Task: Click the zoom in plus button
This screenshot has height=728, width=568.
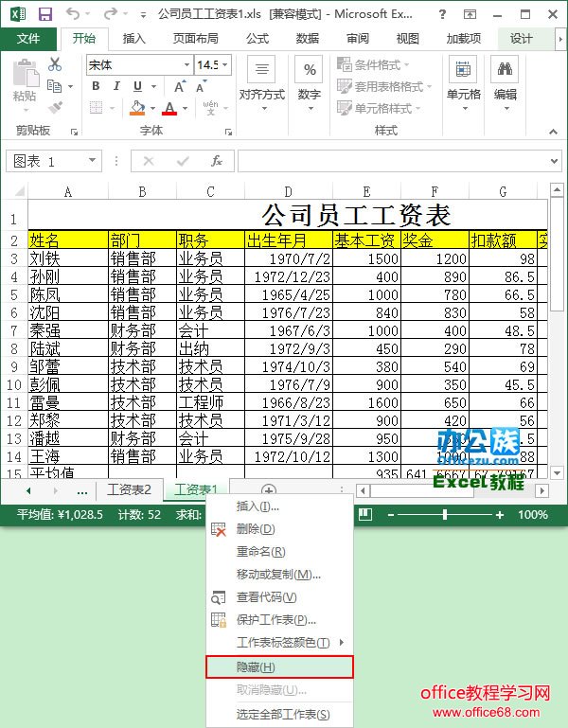Action: click(x=499, y=514)
